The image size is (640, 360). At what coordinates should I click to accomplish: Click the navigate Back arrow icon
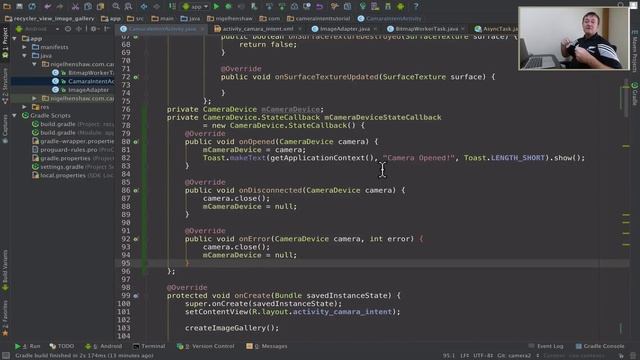[x=144, y=6]
